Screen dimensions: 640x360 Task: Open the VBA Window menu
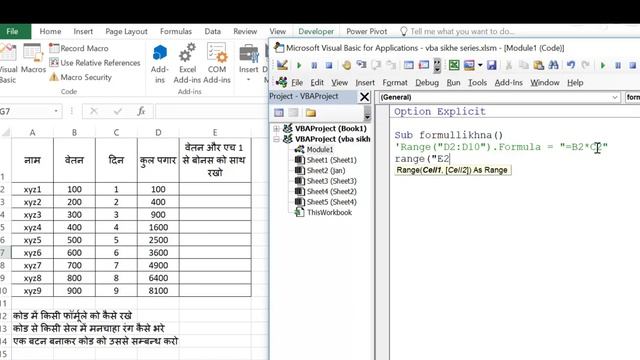[x=544, y=83]
